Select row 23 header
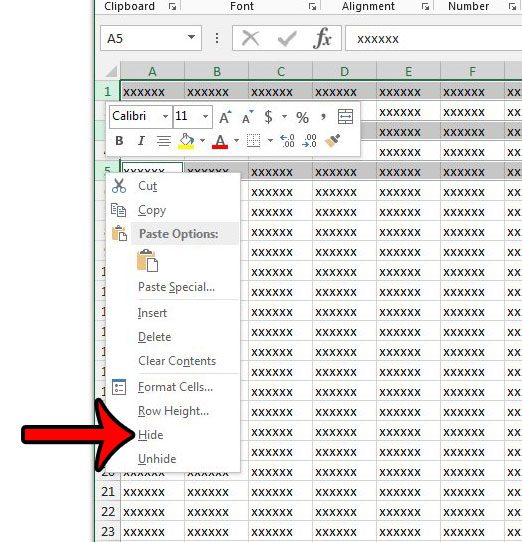 coord(108,532)
